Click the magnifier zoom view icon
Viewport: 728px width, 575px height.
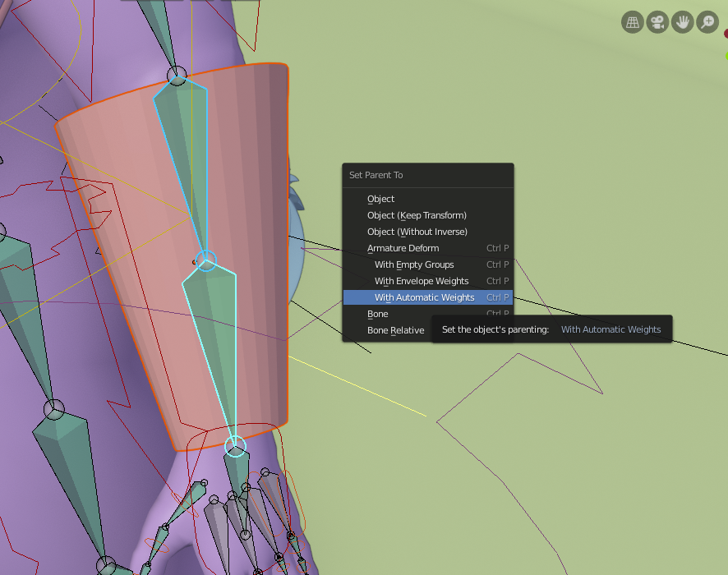(x=707, y=22)
